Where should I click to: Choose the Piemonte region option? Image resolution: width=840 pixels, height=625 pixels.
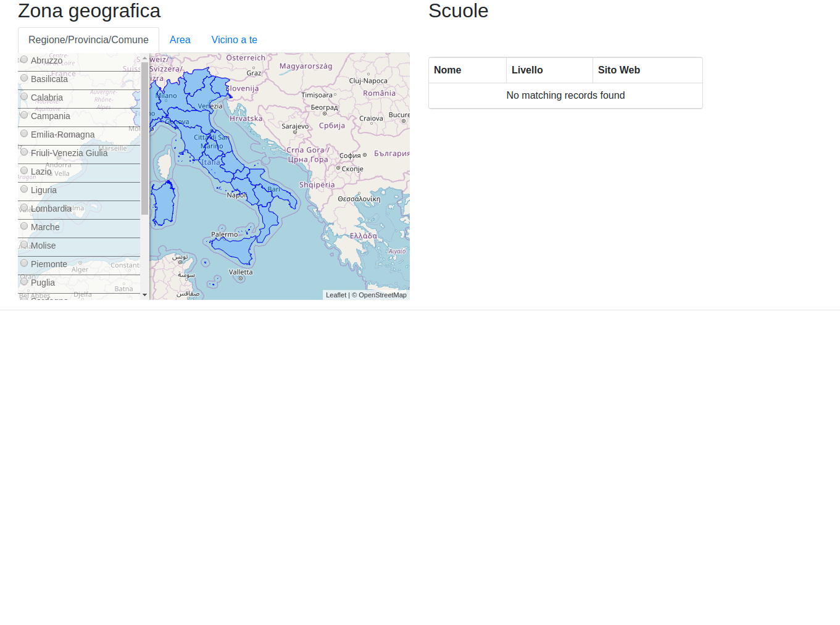(x=24, y=263)
